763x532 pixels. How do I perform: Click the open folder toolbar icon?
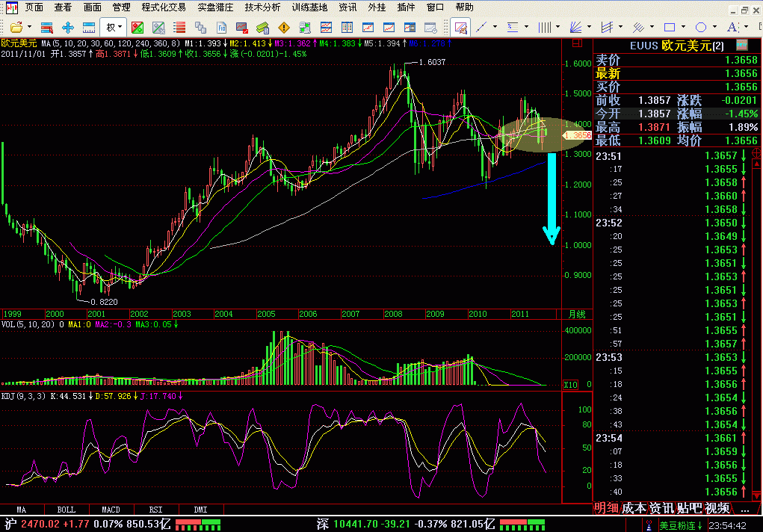[x=15, y=28]
